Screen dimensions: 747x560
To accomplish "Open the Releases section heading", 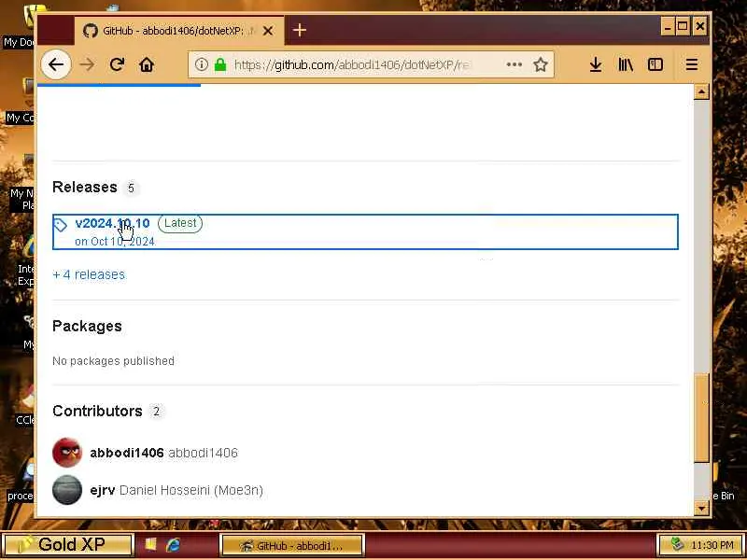I will 85,187.
